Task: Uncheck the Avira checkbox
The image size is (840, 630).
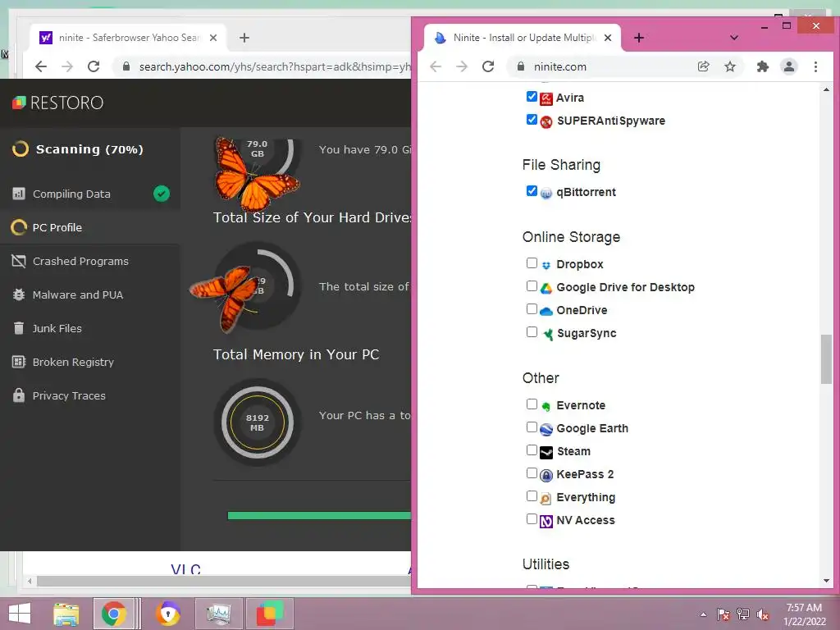Action: click(532, 97)
